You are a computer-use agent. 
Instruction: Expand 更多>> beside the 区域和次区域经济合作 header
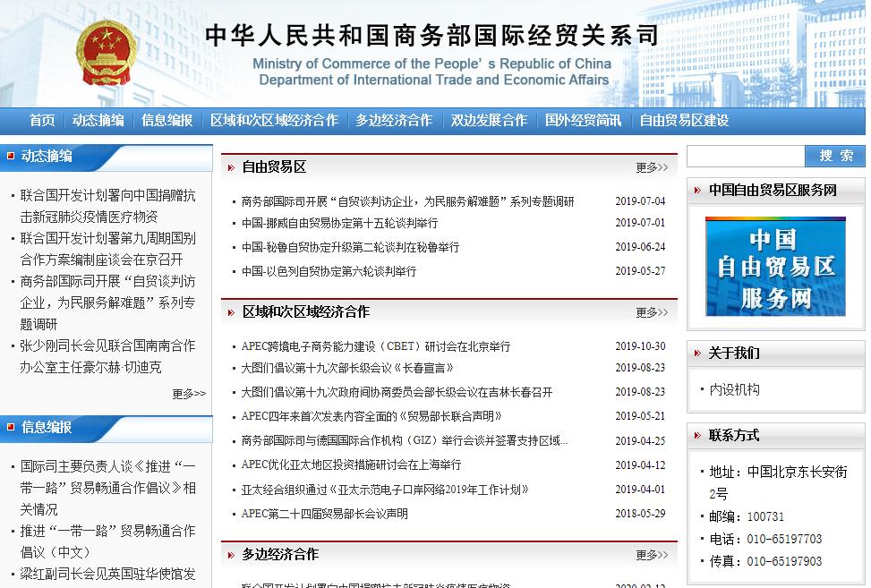(x=651, y=314)
